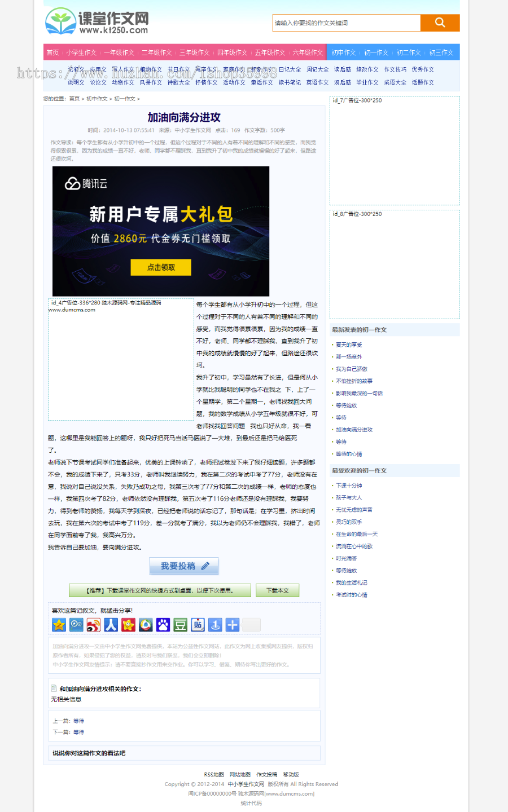Click the 下载本文 download button
508x812 pixels.
click(x=277, y=590)
